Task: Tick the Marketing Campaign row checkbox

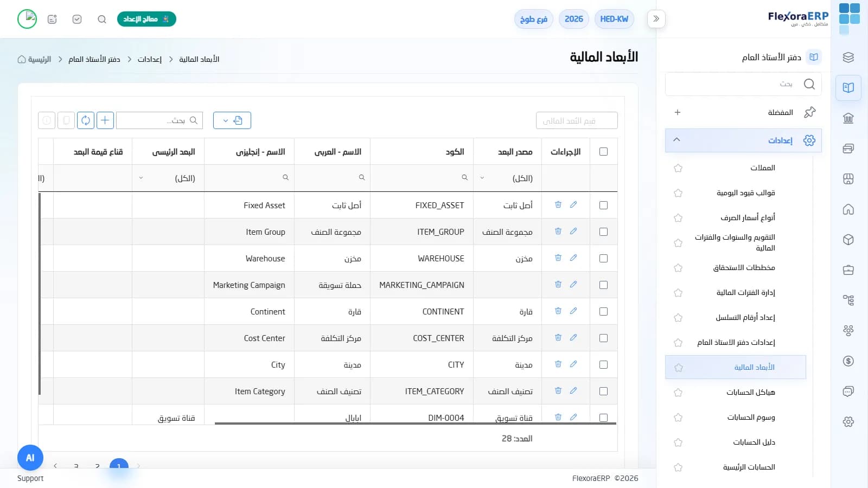Action: click(603, 285)
